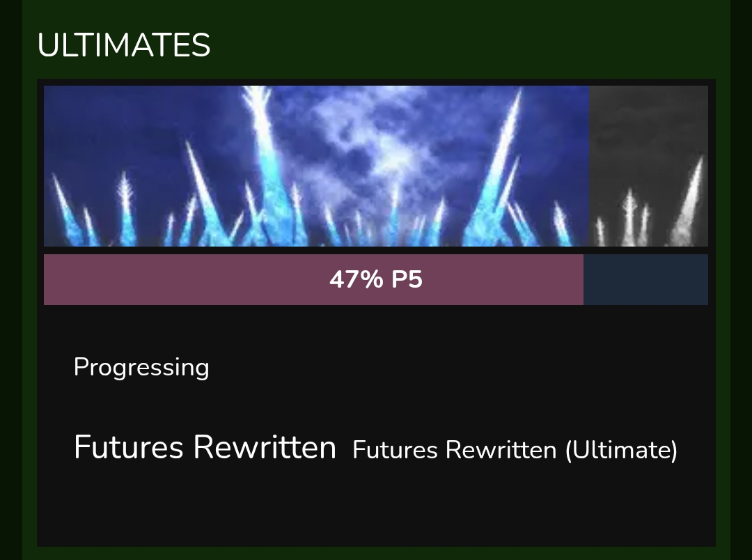Click the word Rewritten in the large title
Screen dimensions: 752x560
(x=265, y=447)
